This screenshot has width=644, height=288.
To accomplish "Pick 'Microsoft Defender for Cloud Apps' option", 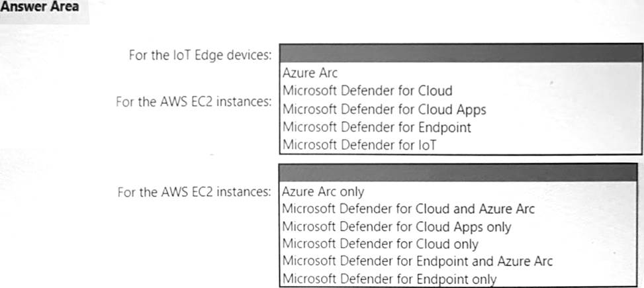I will coord(384,109).
